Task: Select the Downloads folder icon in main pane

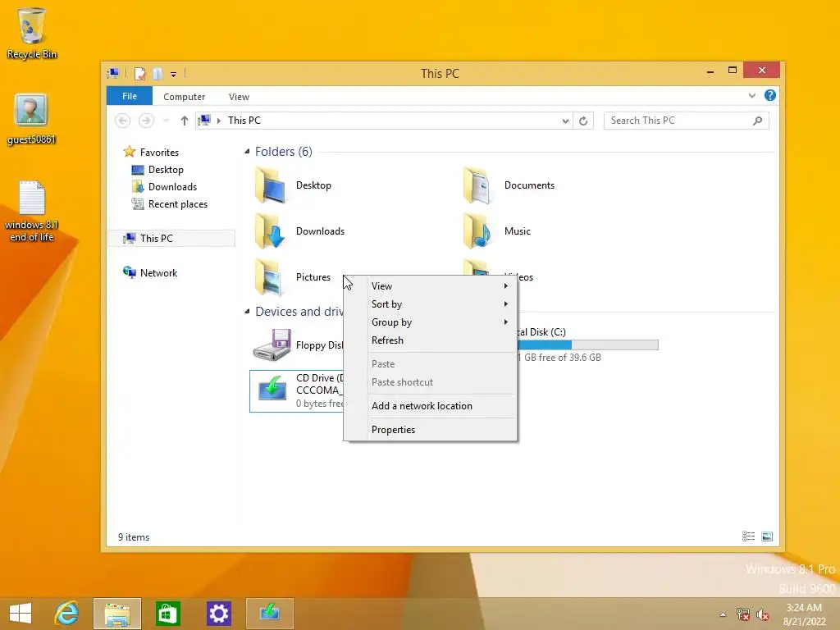Action: click(269, 231)
